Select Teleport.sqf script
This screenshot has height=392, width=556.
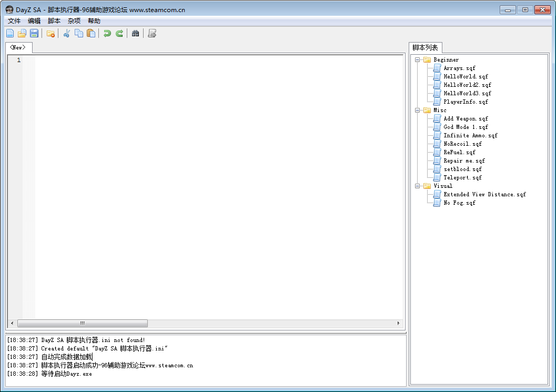click(x=462, y=178)
